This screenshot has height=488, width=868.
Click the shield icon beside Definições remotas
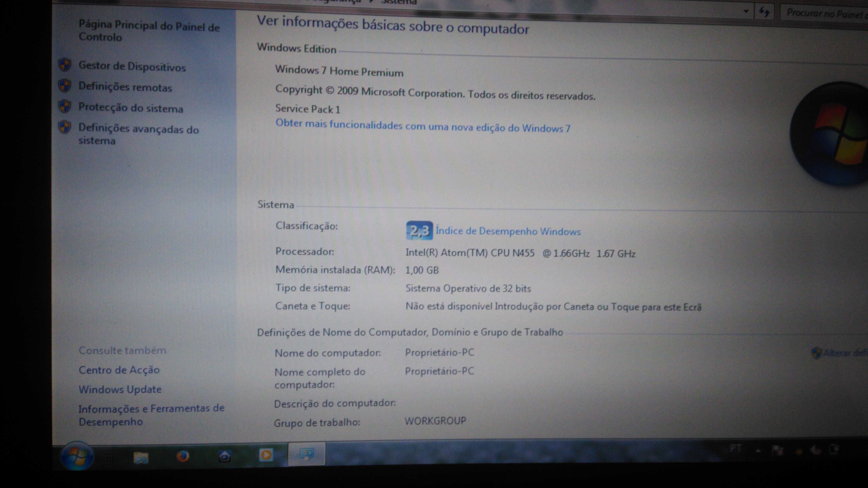(65, 86)
